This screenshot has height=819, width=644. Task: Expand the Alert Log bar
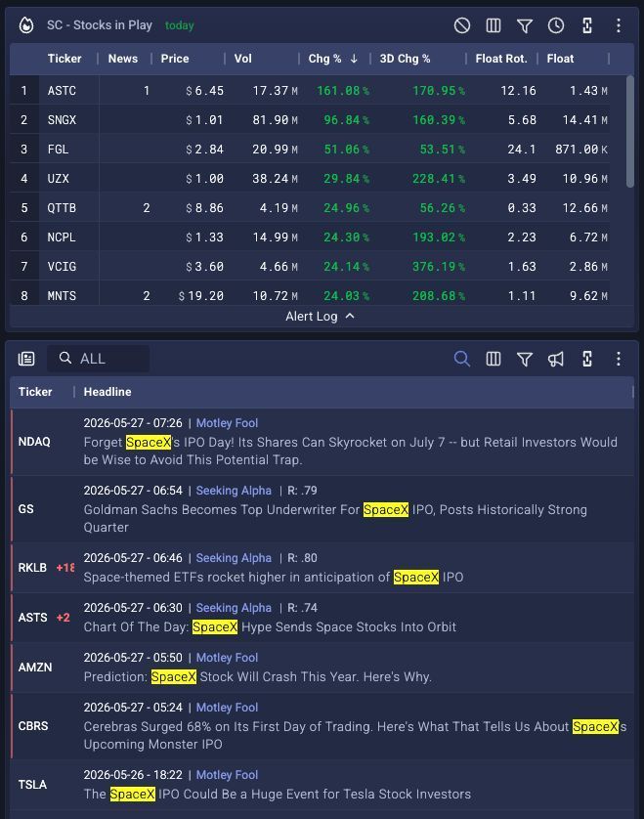(x=321, y=316)
